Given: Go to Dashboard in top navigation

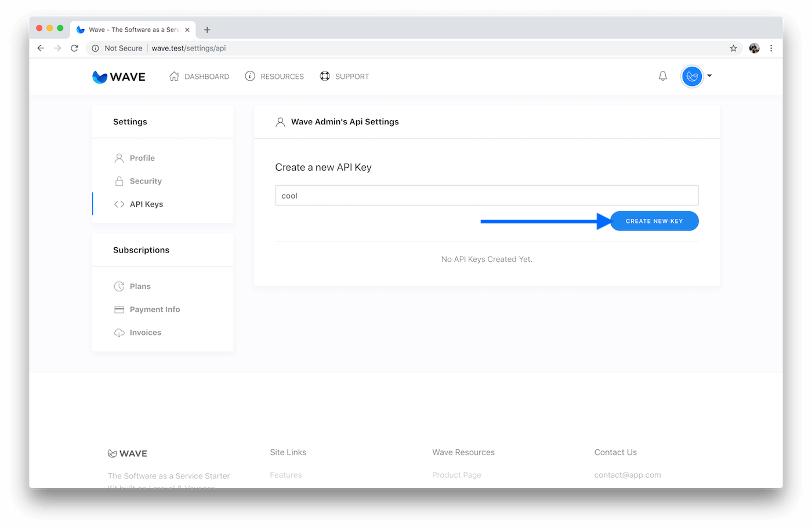Looking at the screenshot, I should click(x=200, y=77).
